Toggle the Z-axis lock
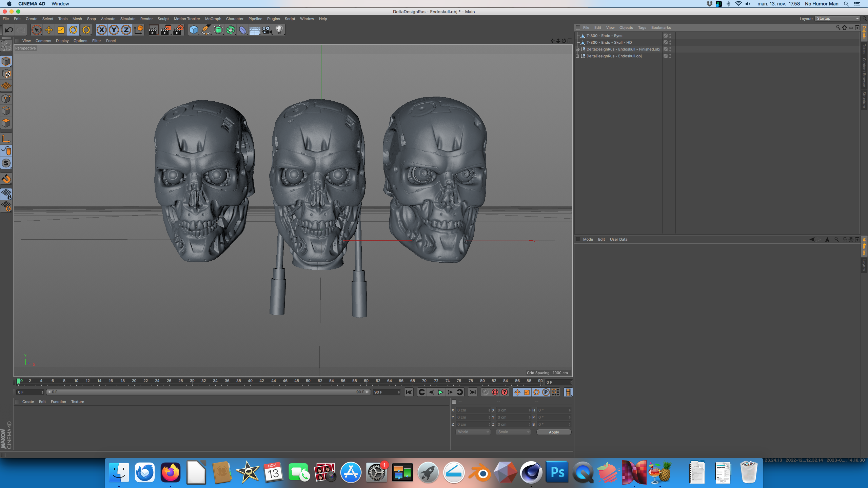This screenshot has width=868, height=488. tap(126, 30)
